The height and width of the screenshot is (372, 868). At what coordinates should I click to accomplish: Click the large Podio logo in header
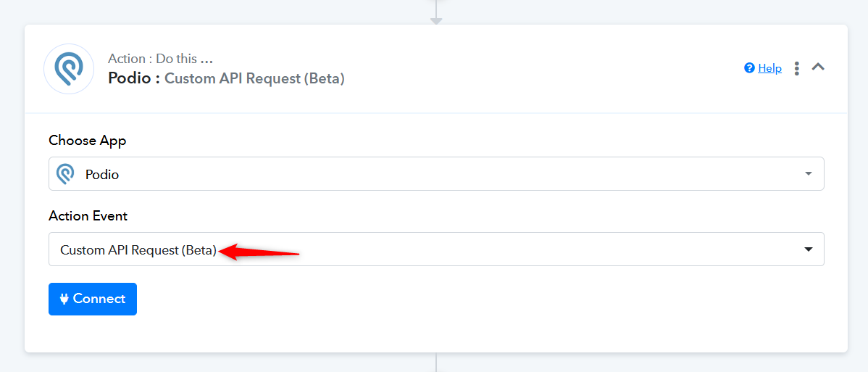point(69,69)
